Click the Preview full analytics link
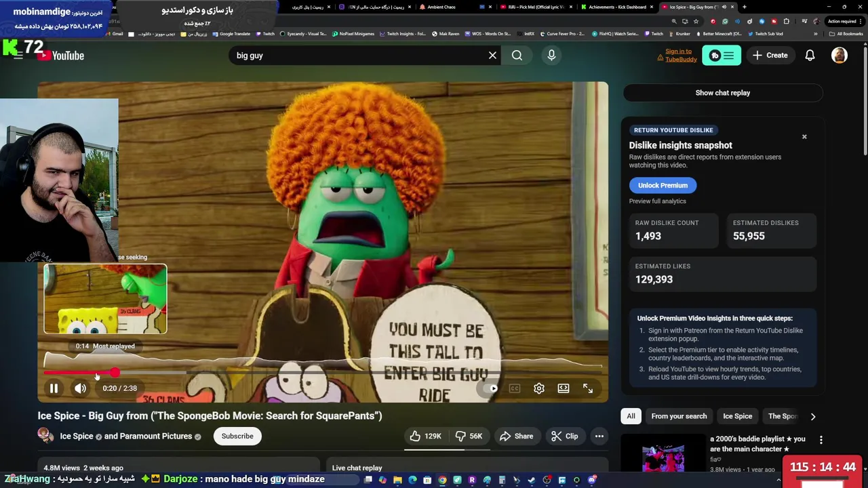 click(657, 201)
